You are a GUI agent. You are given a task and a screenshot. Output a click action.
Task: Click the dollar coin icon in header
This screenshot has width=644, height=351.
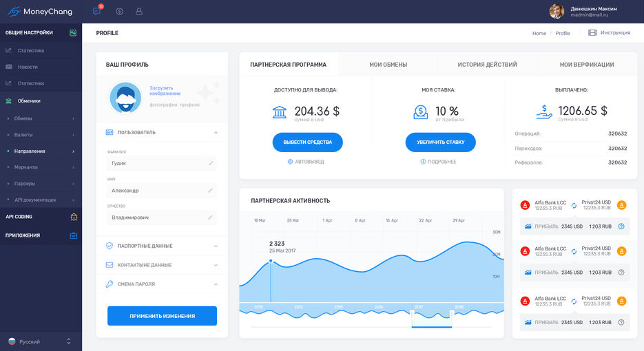(x=120, y=12)
